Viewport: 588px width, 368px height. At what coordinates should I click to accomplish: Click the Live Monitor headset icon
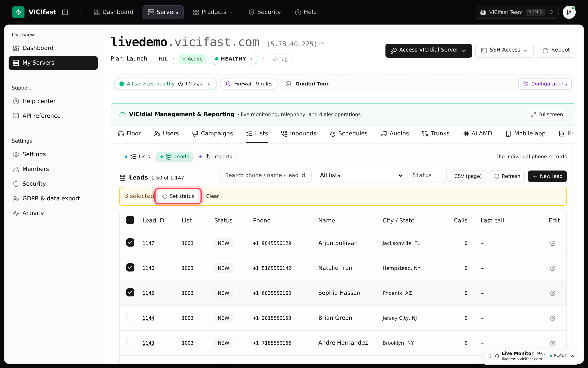coord(497,356)
